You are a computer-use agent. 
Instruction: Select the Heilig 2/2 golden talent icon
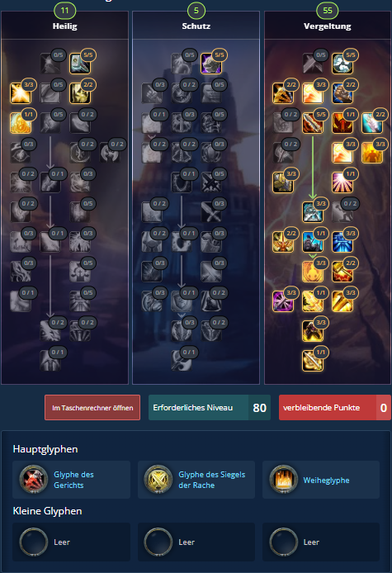pyautogui.click(x=80, y=93)
